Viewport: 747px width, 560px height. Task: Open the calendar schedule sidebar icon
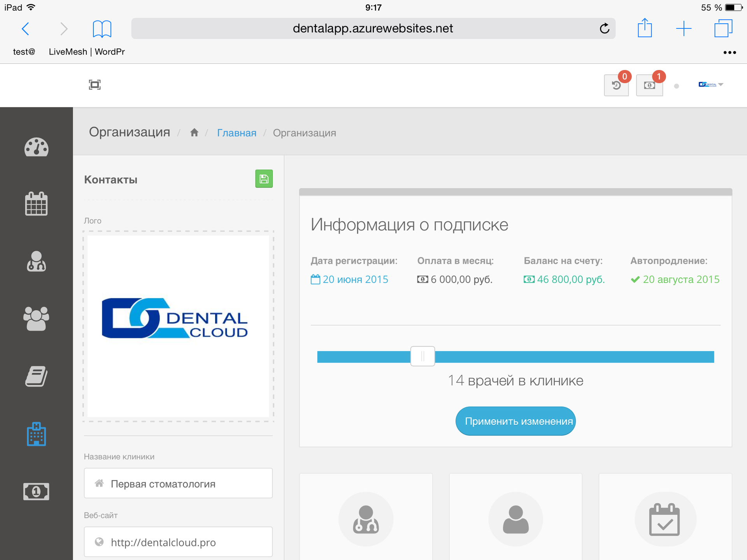[x=36, y=203]
